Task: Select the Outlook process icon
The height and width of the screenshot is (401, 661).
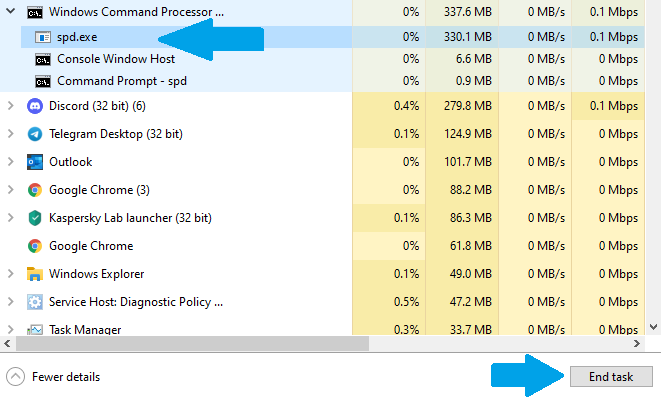Action: 35,162
